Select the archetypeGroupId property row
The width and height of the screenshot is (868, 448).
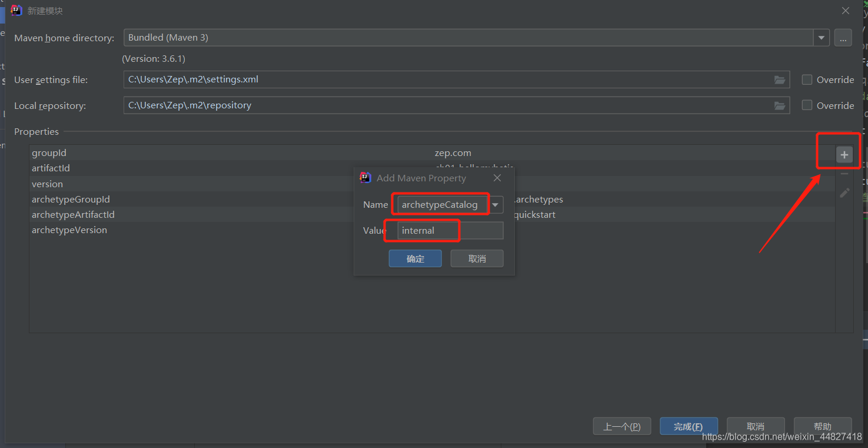pyautogui.click(x=432, y=199)
